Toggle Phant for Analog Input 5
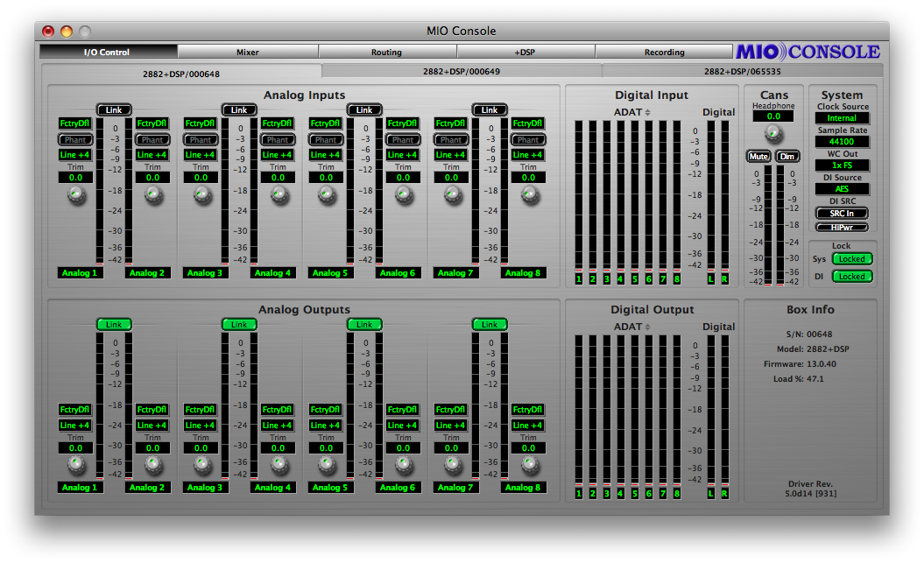 tap(325, 139)
